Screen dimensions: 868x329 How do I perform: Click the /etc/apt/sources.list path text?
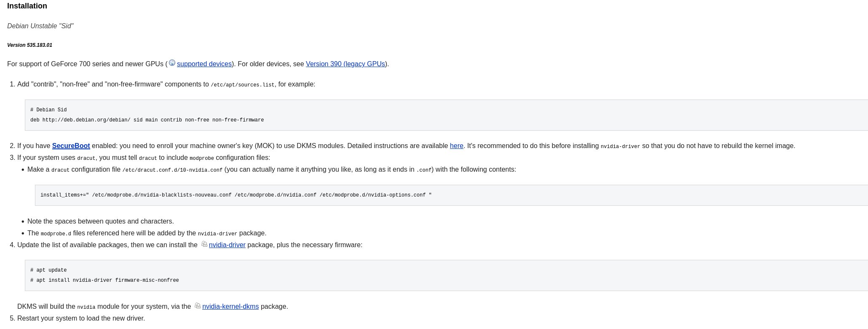tap(243, 85)
